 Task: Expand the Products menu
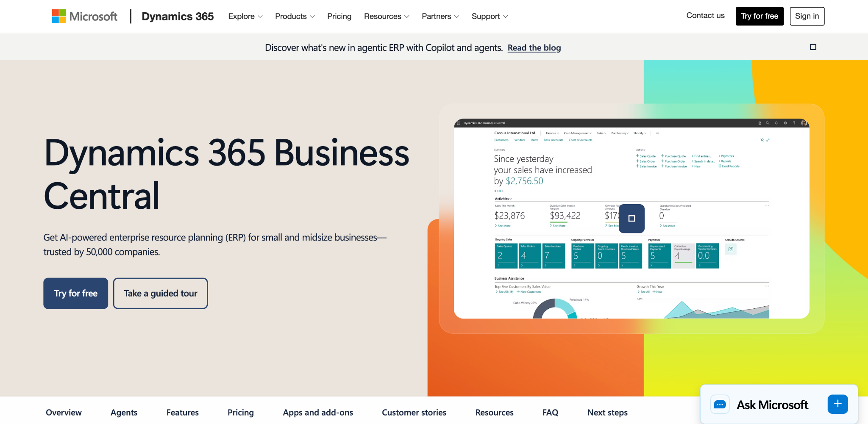tap(295, 16)
